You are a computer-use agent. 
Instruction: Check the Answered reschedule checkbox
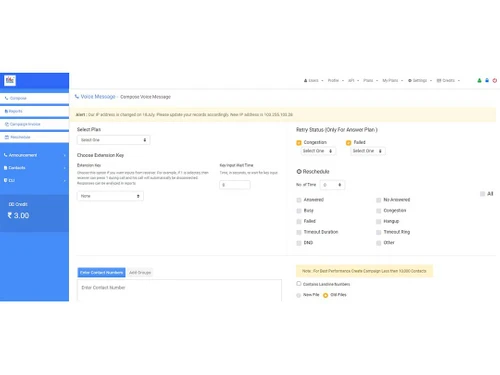(299, 200)
